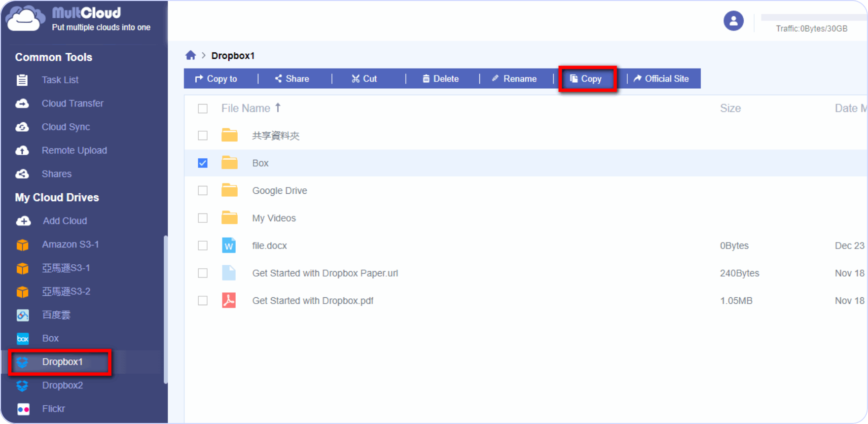
Task: Click the Share toolbar button
Action: coord(292,79)
